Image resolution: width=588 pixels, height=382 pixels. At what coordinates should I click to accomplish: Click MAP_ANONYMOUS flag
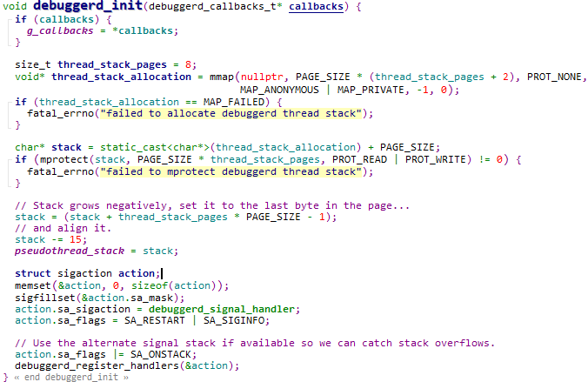point(279,90)
